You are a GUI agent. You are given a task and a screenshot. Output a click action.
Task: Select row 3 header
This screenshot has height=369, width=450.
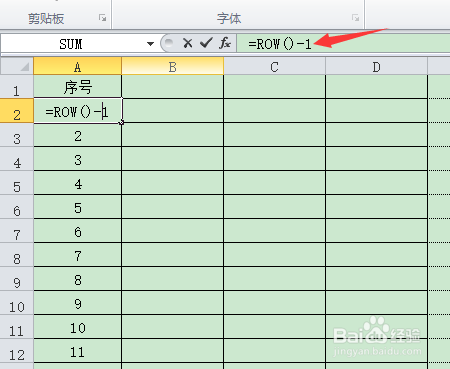17,135
